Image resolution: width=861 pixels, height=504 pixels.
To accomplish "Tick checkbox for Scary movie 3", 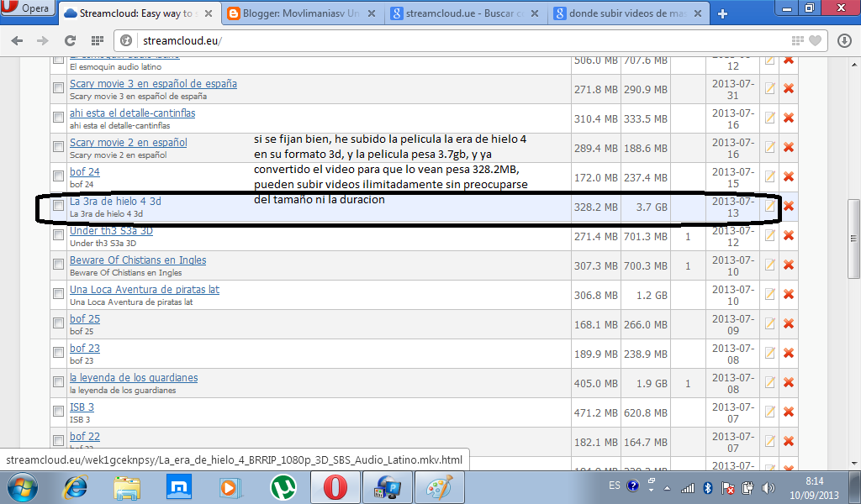I will [58, 87].
